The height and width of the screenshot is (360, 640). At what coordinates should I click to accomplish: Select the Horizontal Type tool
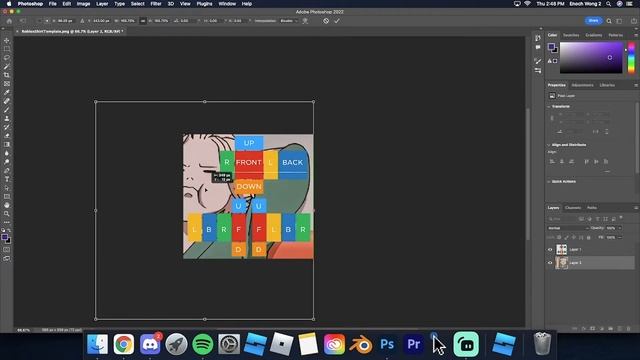[x=7, y=179]
